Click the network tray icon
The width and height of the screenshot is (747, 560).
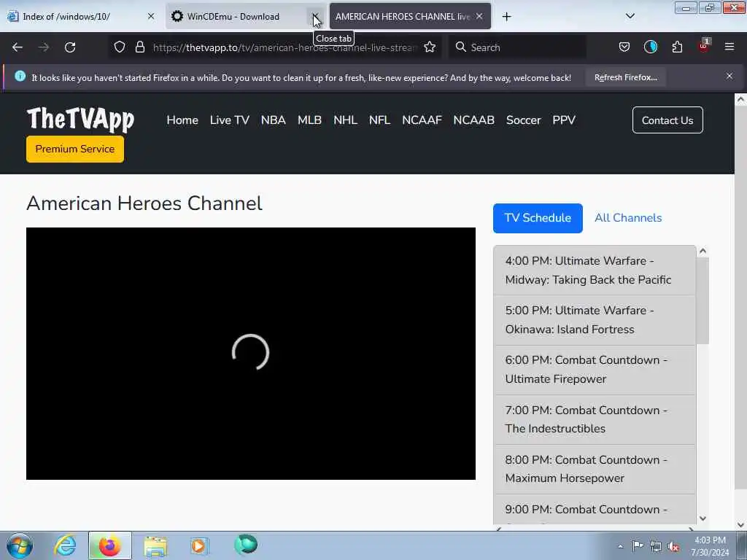(656, 546)
